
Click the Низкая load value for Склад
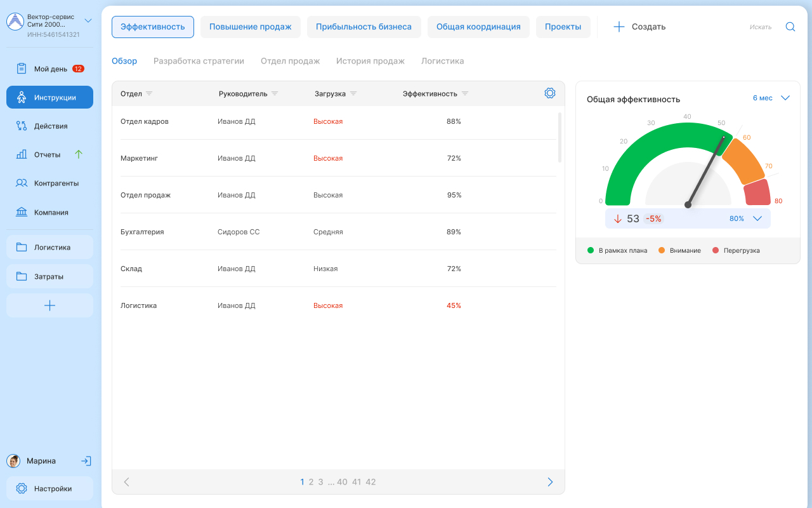tap(325, 269)
